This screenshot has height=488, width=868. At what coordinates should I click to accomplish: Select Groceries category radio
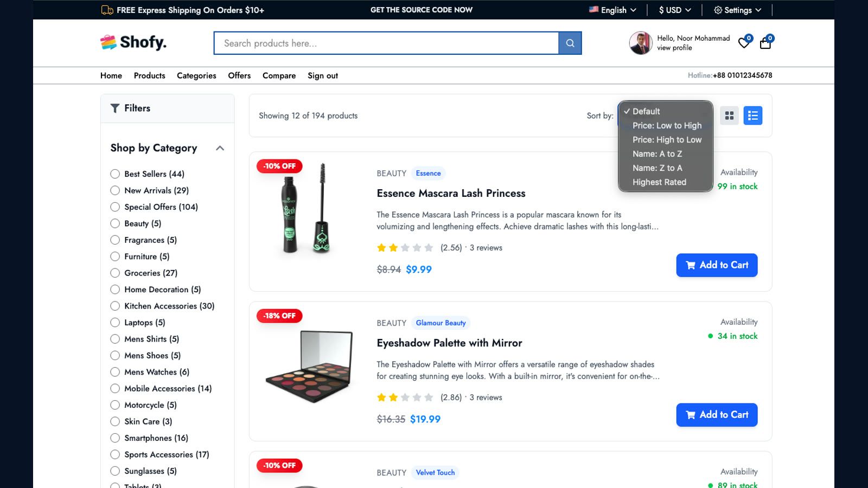(x=115, y=273)
